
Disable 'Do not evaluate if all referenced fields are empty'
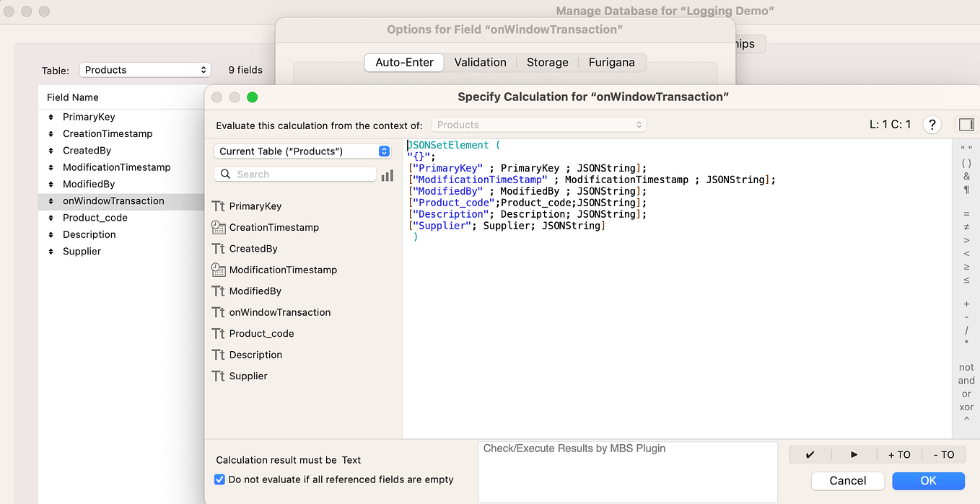click(x=219, y=479)
